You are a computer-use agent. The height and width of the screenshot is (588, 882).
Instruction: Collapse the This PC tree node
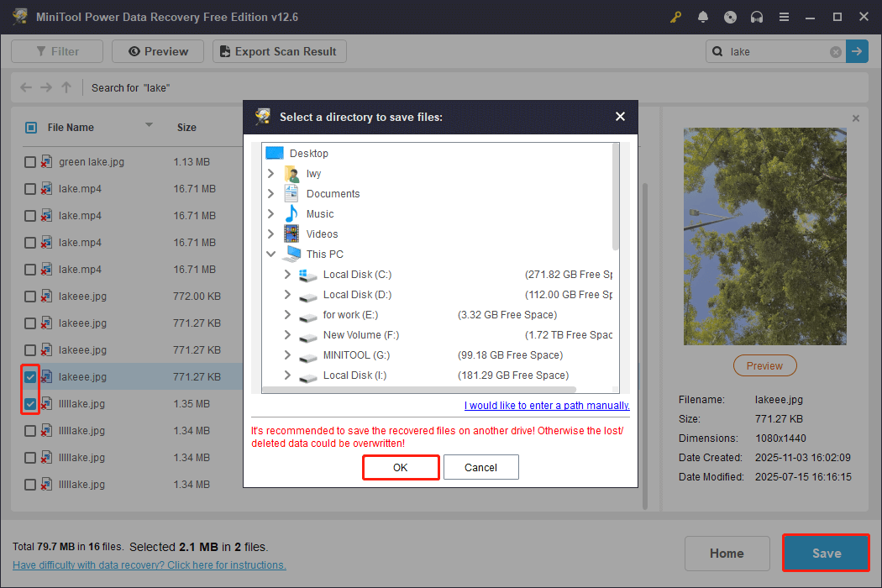270,254
